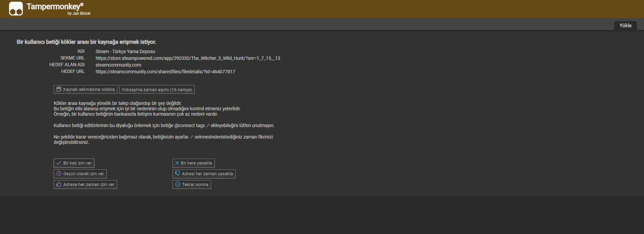Click heading 'Bir kullanıcı betiği kökler arası...'
This screenshot has width=644, height=234.
click(87, 42)
